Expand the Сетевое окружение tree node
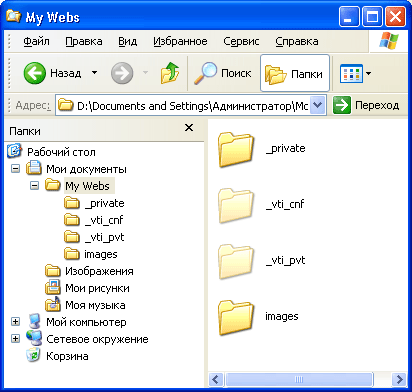Image resolution: width=412 pixels, height=392 pixels. [x=15, y=339]
